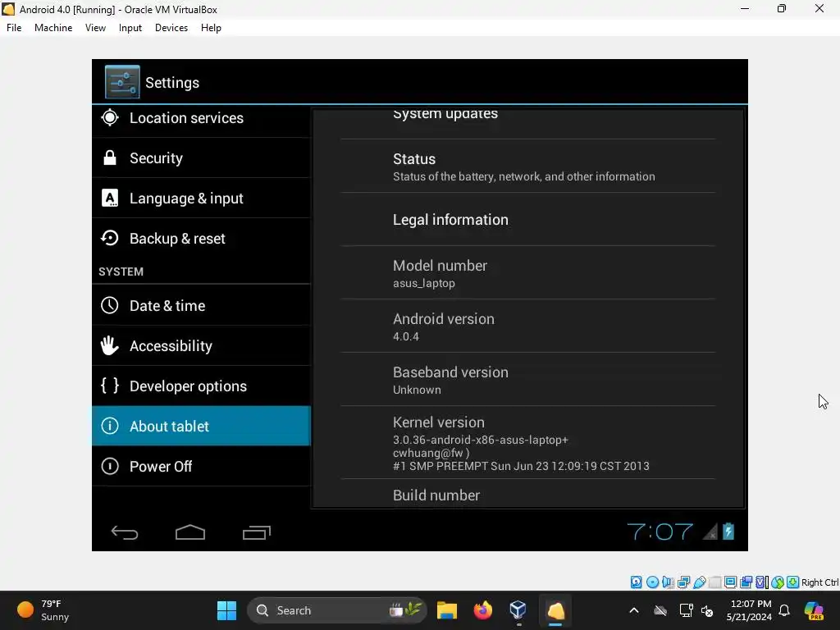Screen dimensions: 840x630
Task: Click the restore icon beside Backup & reset
Action: pyautogui.click(x=110, y=238)
